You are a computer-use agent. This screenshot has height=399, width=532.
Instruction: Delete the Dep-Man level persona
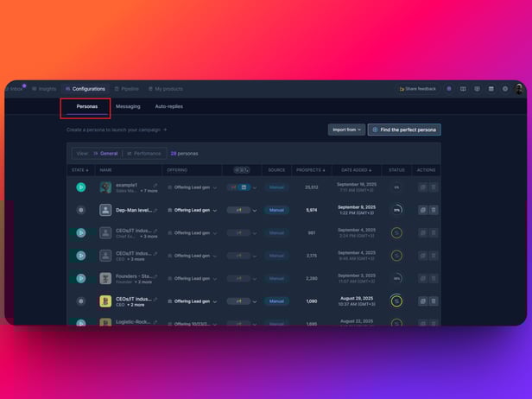pyautogui.click(x=434, y=210)
